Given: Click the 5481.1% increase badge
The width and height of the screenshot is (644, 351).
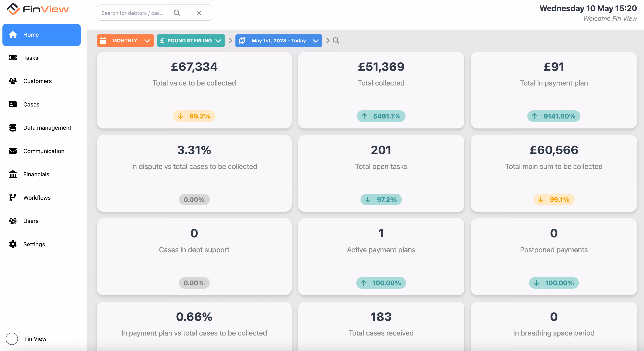Looking at the screenshot, I should 381,116.
